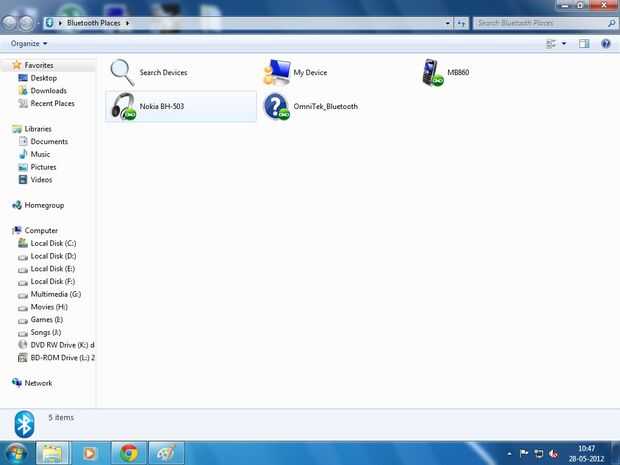The width and height of the screenshot is (620, 465).
Task: Open BD-ROM Drive (L:)
Action: pos(62,357)
